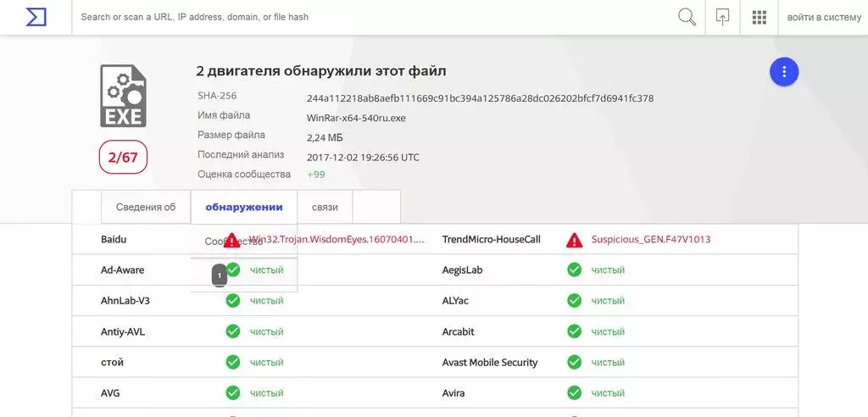
Task: Click the EXE file type icon
Action: (x=123, y=96)
